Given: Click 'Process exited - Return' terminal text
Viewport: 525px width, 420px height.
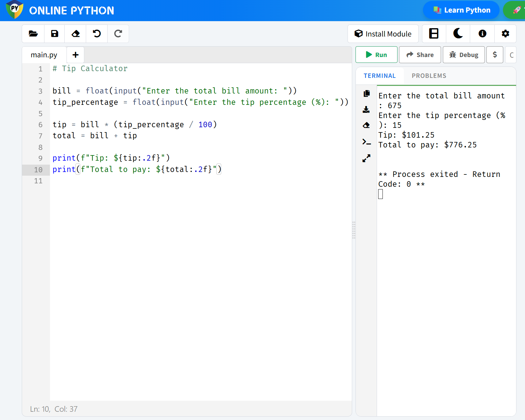Looking at the screenshot, I should coord(446,174).
